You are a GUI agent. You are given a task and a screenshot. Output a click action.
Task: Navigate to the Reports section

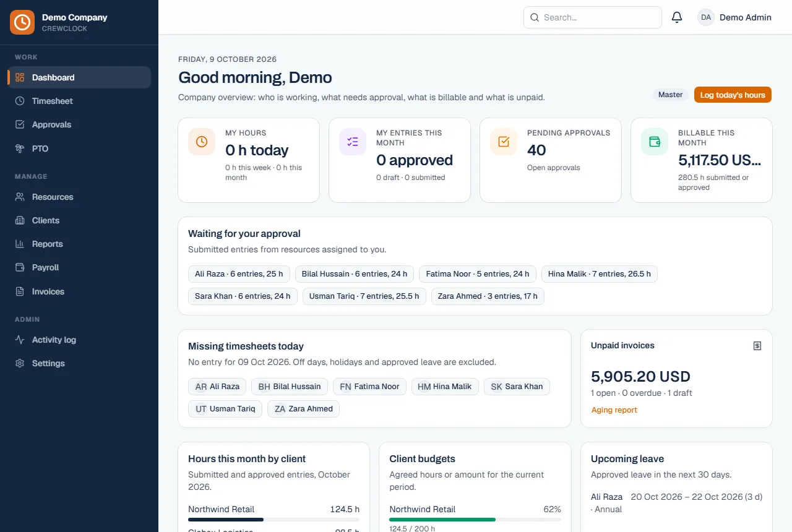point(79,244)
